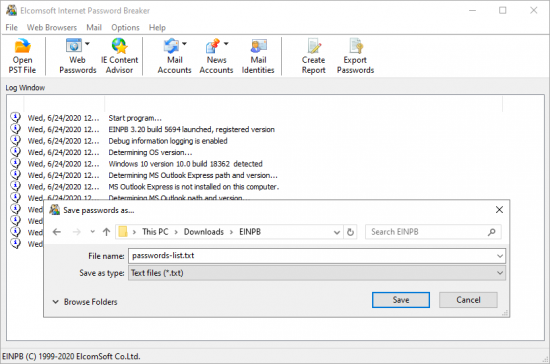Image resolution: width=550 pixels, height=364 pixels.
Task: Click Export Passwords toolbar icon
Action: tap(355, 56)
